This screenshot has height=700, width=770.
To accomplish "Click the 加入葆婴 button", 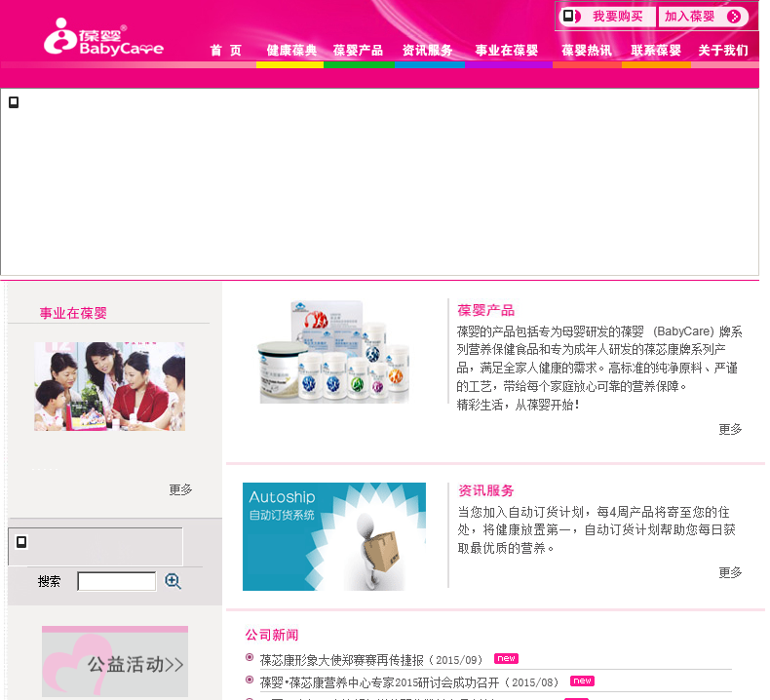I will coord(703,17).
